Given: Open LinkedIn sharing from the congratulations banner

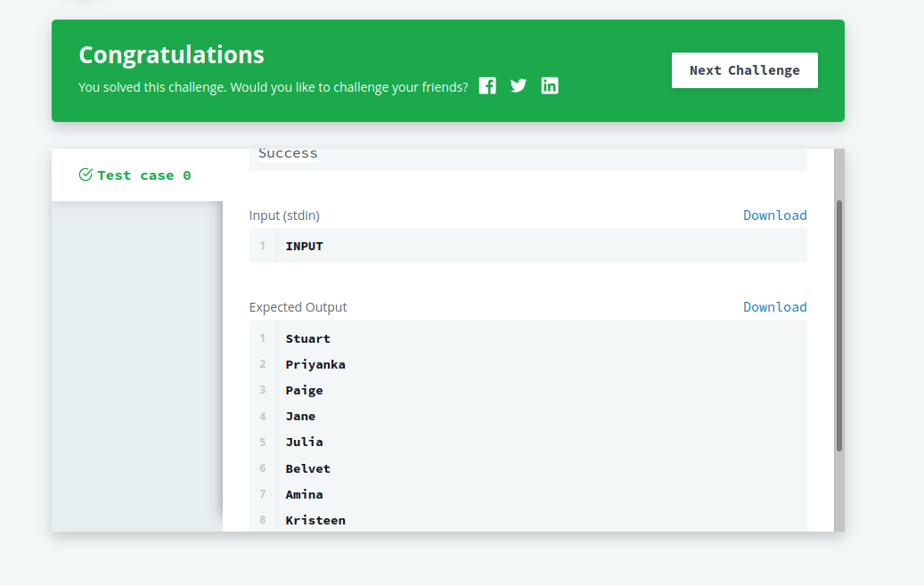Looking at the screenshot, I should click(x=550, y=85).
